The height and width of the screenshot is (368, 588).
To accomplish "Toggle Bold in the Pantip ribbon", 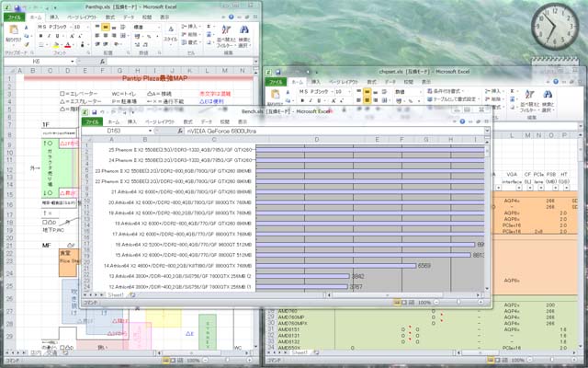I will coord(40,36).
